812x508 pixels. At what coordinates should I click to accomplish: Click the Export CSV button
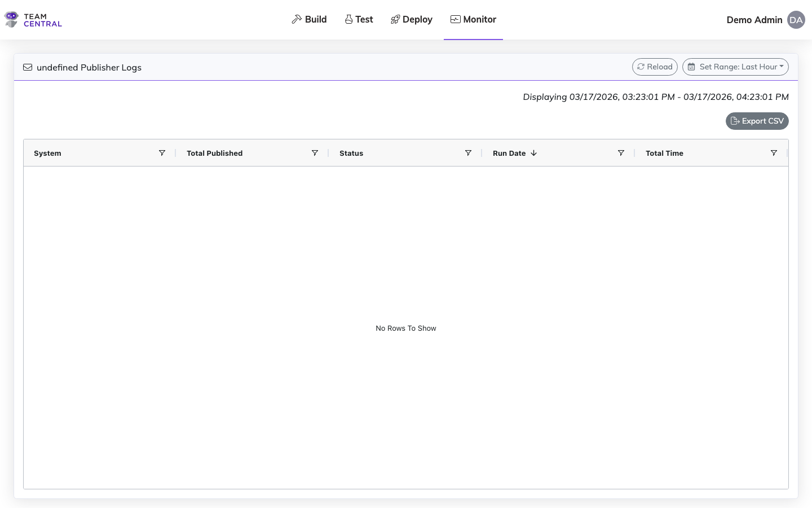[x=757, y=121]
